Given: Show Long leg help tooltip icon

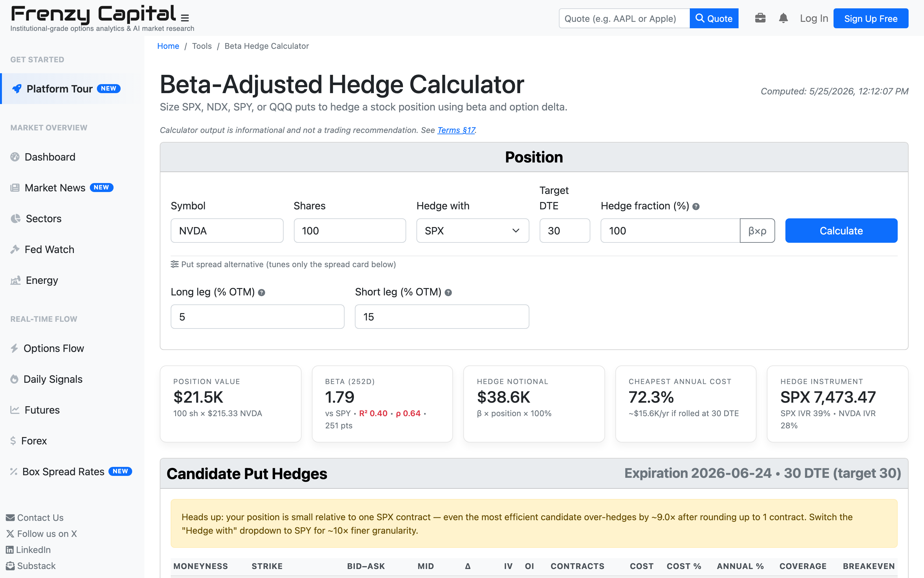Looking at the screenshot, I should pos(261,293).
